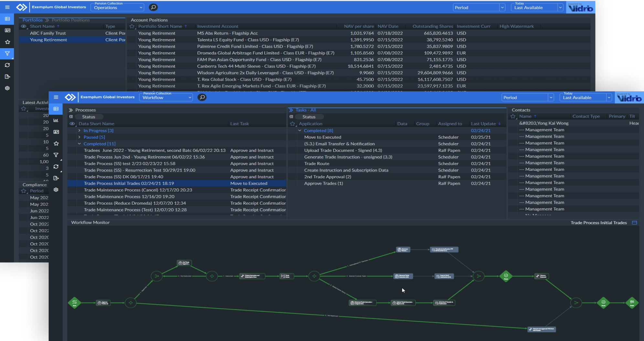
Task: Open Period dropdown in Workflow window
Action: (528, 98)
